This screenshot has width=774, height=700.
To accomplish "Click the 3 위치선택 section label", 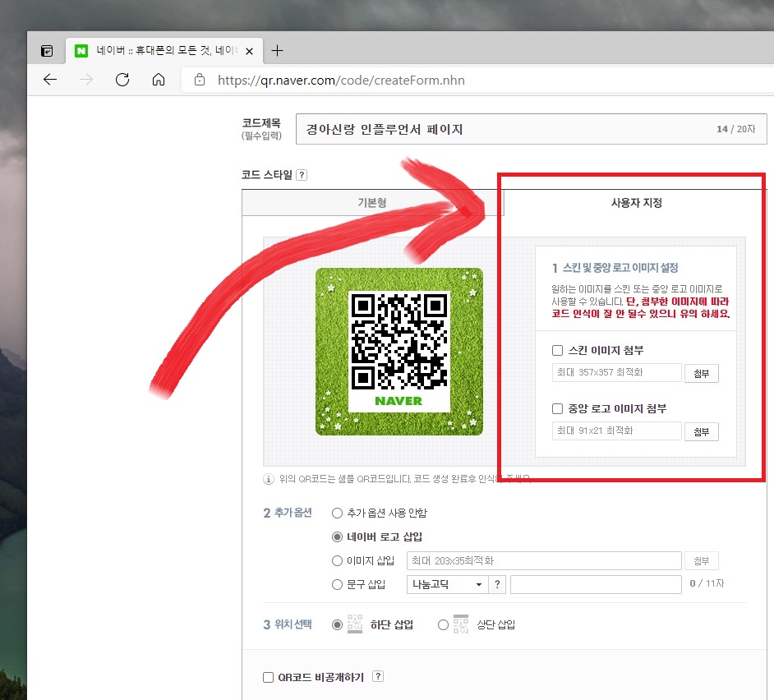I will click(x=288, y=624).
